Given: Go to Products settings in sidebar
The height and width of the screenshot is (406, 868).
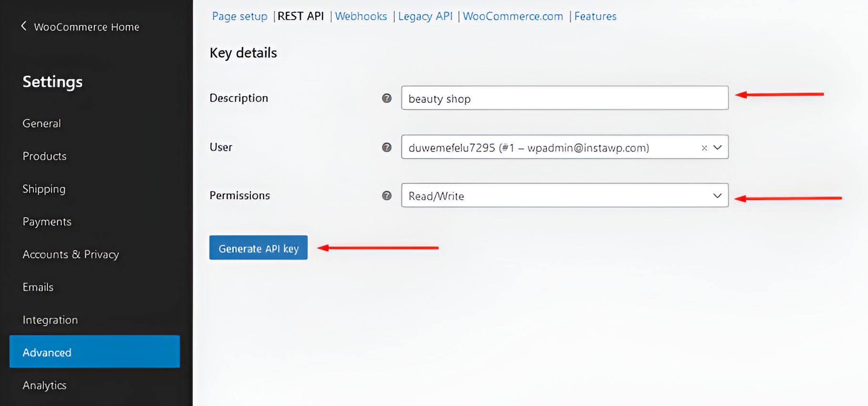Looking at the screenshot, I should 44,156.
